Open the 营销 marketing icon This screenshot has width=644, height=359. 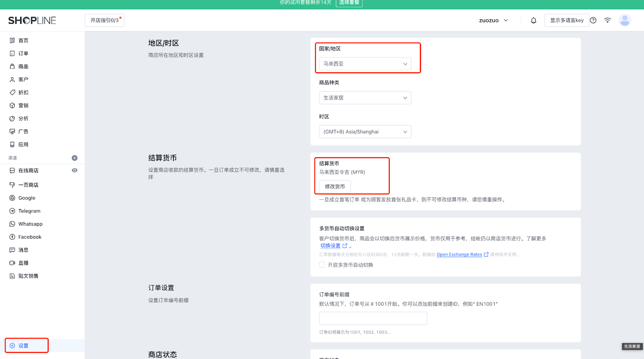click(x=12, y=106)
